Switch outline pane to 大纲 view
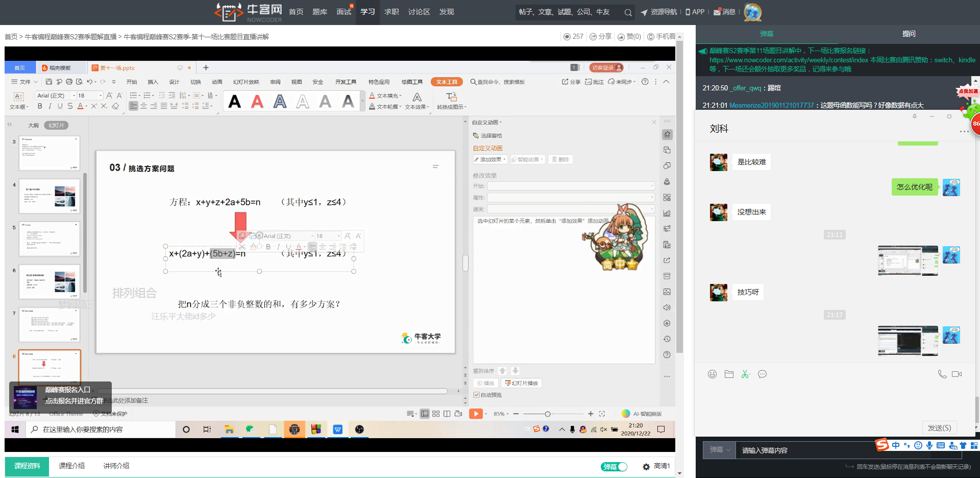980x478 pixels. [33, 125]
